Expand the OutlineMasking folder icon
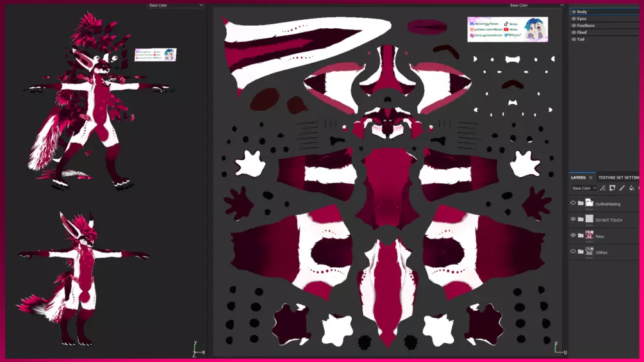Screen dimensions: 644x362 [581, 203]
